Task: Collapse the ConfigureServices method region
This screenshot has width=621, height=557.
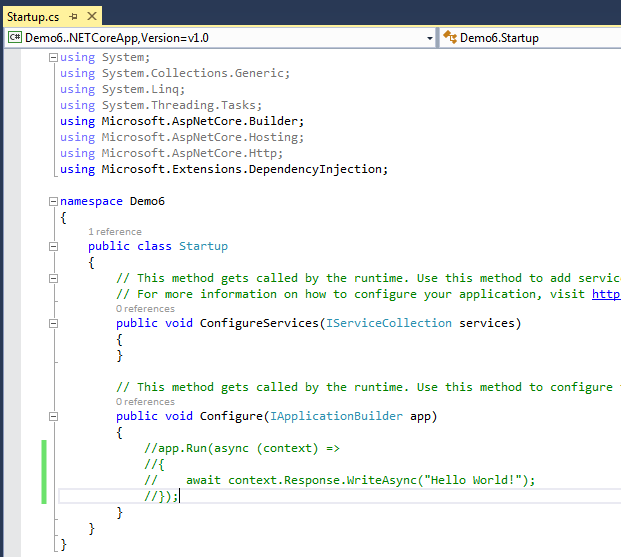Action: 52,323
